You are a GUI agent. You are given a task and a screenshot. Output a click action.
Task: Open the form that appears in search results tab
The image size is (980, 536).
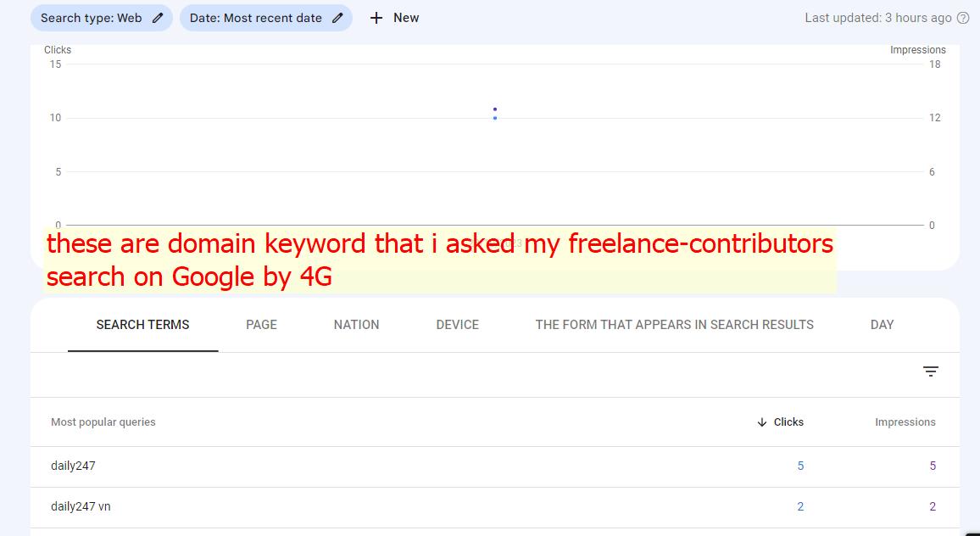pos(674,325)
